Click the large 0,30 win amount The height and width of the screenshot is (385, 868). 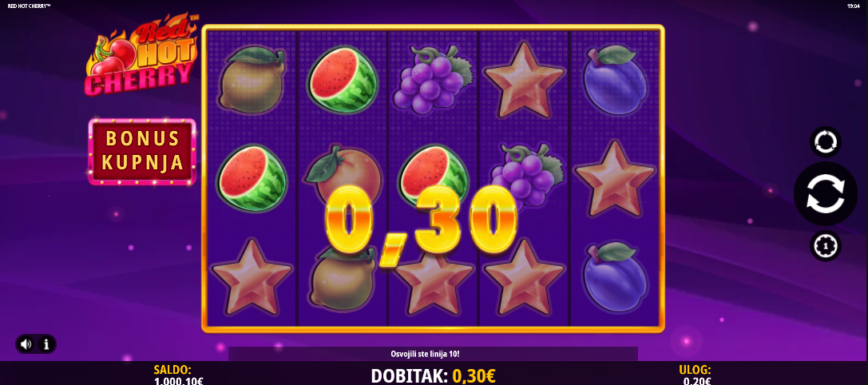point(420,223)
